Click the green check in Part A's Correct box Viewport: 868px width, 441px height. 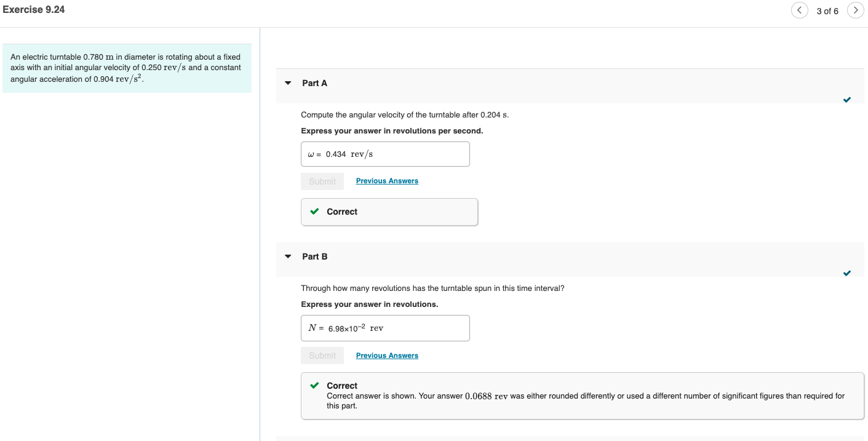[x=314, y=212]
